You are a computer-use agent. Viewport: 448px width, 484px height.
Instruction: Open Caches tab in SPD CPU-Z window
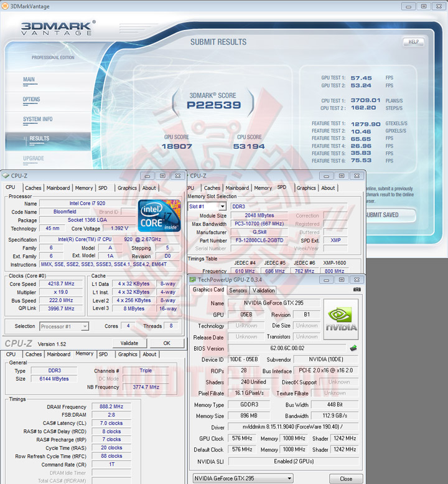212,188
